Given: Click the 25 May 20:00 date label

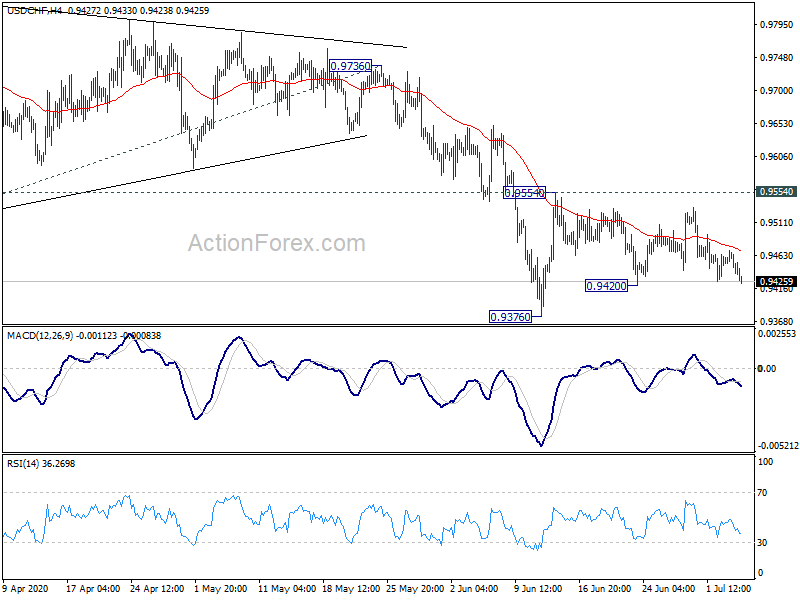Looking at the screenshot, I should point(415,589).
